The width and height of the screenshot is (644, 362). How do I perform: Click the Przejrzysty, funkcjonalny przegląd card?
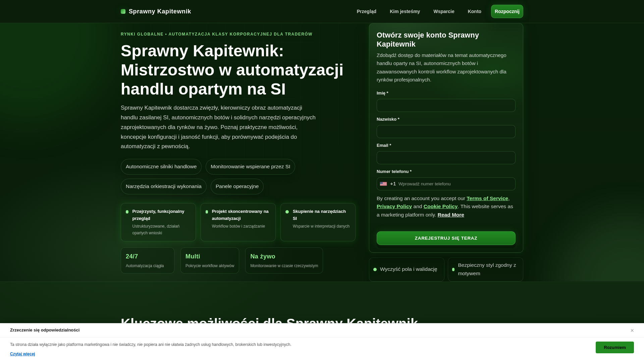(x=158, y=222)
